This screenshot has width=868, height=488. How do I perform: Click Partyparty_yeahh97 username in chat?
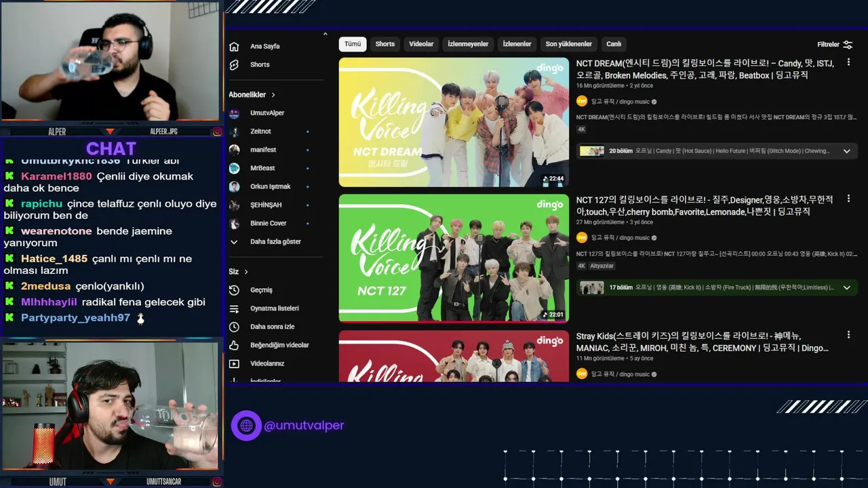pyautogui.click(x=75, y=318)
